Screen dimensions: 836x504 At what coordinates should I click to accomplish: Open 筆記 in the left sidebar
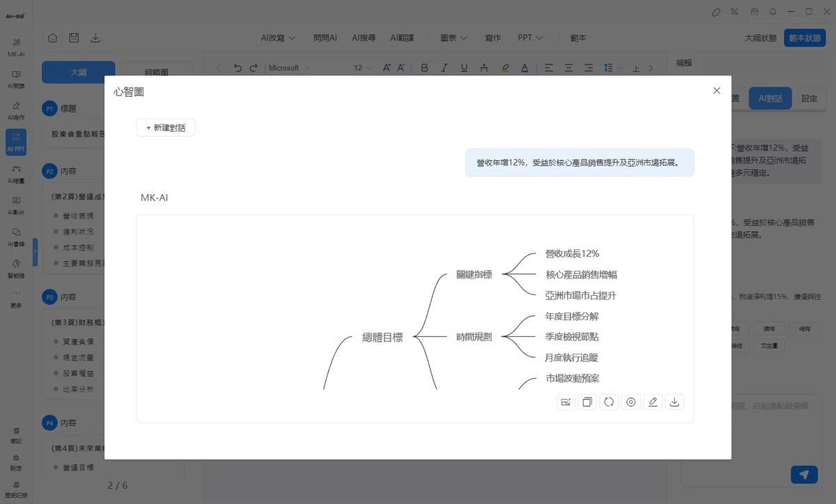(16, 435)
